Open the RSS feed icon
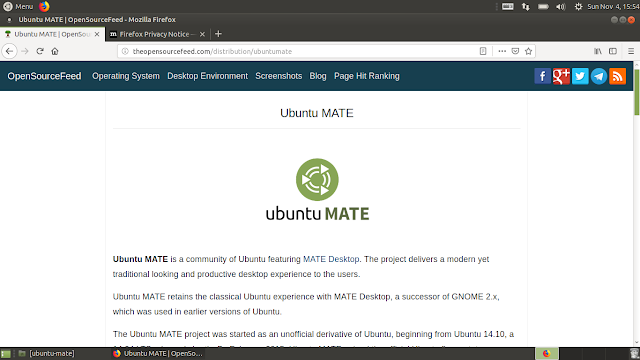640x360 pixels. tap(618, 76)
